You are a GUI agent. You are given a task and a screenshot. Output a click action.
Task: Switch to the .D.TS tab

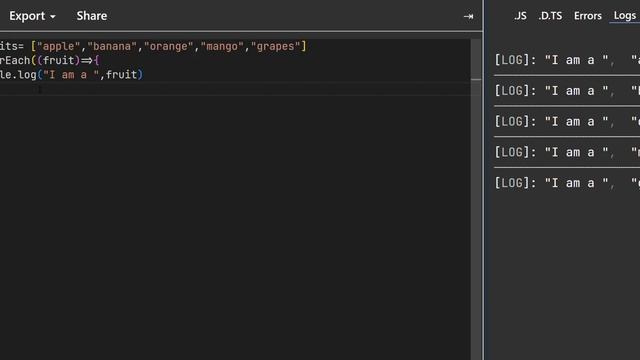550,16
